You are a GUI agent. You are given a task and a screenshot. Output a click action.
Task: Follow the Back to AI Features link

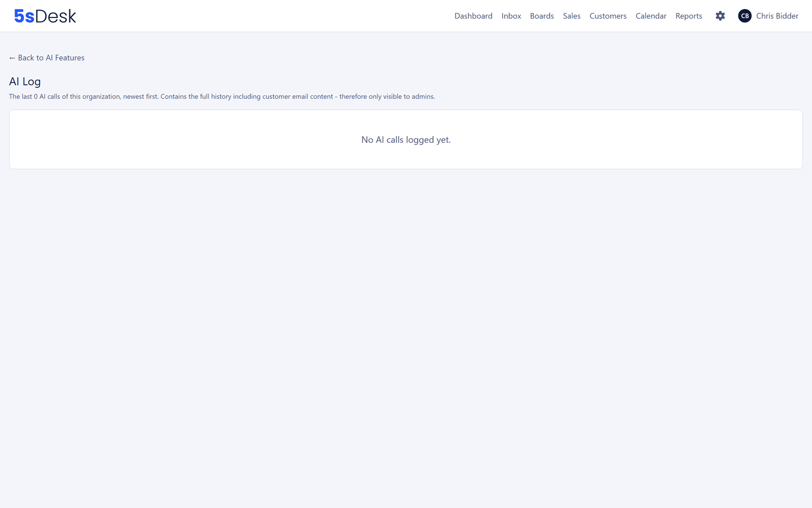(x=47, y=58)
